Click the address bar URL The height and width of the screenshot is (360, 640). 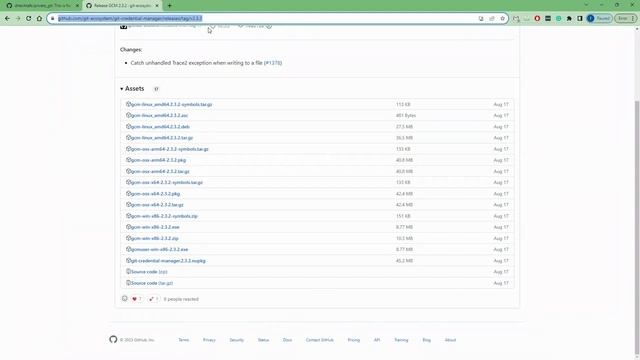pyautogui.click(x=130, y=18)
